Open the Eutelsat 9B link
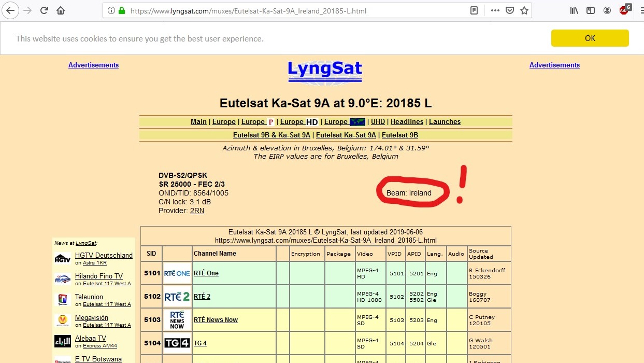The width and height of the screenshot is (644, 363). click(400, 135)
